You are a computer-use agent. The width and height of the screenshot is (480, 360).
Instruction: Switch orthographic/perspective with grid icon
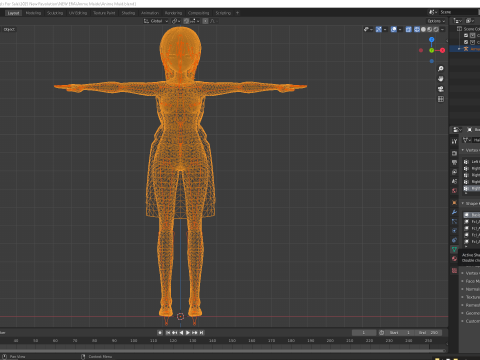tap(441, 99)
